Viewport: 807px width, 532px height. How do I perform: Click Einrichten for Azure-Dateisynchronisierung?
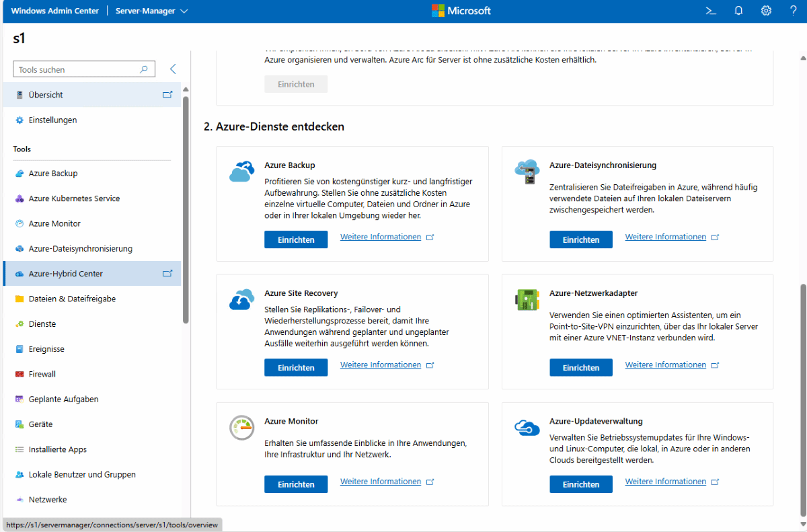(580, 240)
